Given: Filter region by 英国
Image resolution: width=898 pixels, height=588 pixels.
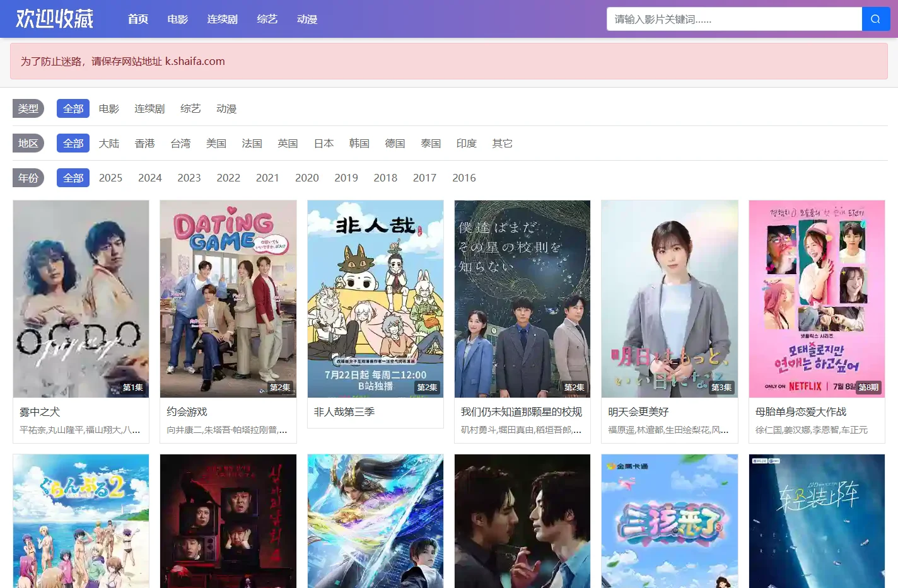Looking at the screenshot, I should pyautogui.click(x=288, y=143).
